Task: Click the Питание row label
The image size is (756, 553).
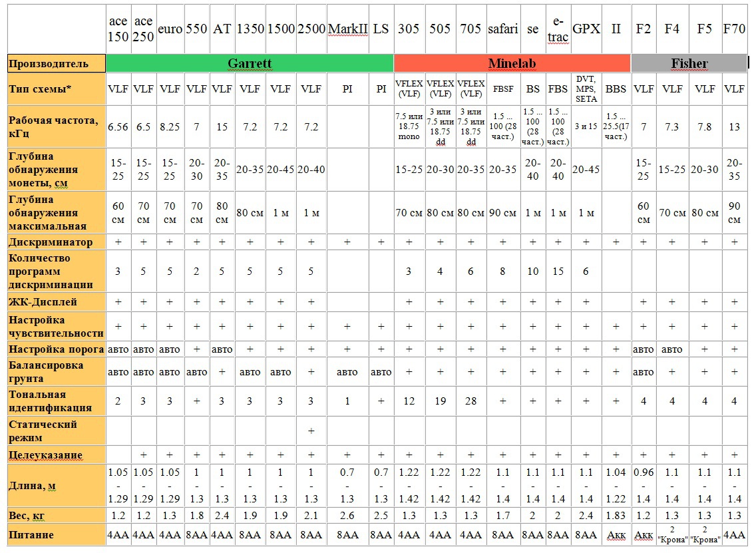Action: pyautogui.click(x=31, y=535)
